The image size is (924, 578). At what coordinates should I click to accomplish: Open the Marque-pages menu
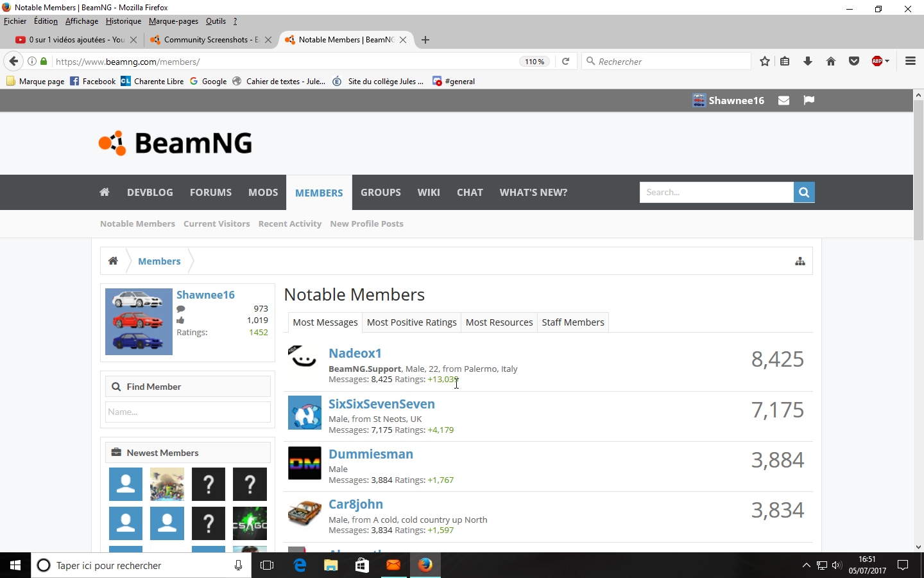173,21
